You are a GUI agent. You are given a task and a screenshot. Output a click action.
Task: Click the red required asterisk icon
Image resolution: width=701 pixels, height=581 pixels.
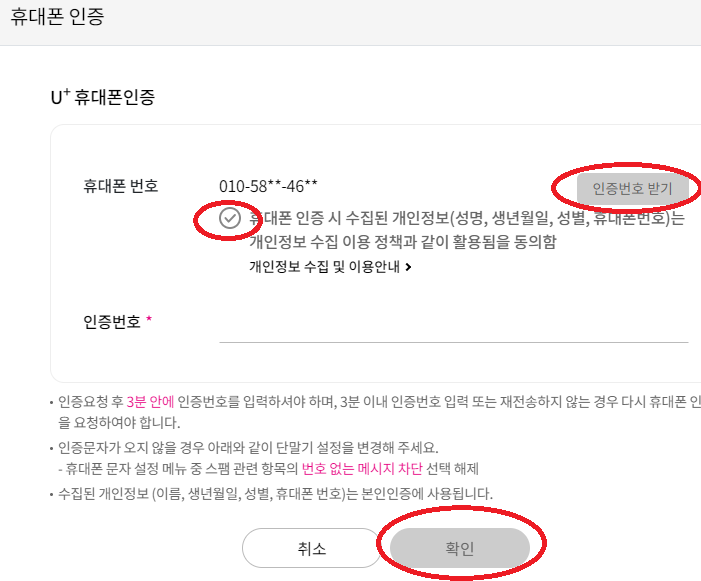click(x=150, y=320)
